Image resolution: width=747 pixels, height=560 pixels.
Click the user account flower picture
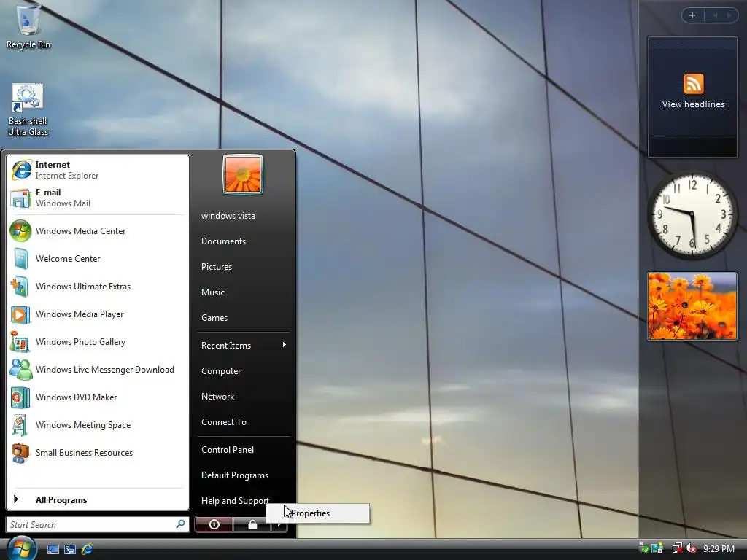pos(242,174)
